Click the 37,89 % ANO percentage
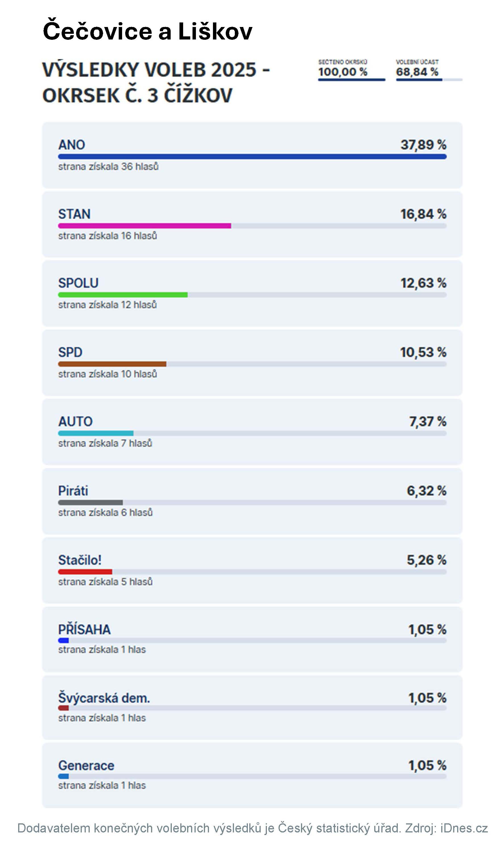Viewport: 504px width, 858px height. pos(423,145)
